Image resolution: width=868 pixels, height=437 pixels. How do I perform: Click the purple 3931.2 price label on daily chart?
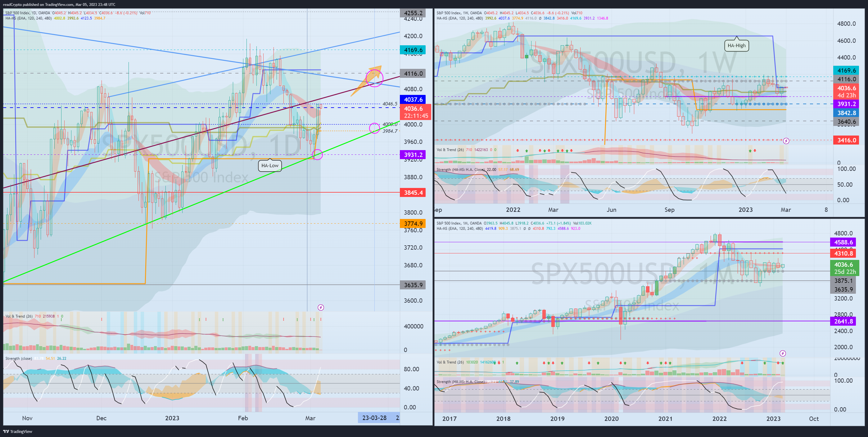click(x=413, y=154)
